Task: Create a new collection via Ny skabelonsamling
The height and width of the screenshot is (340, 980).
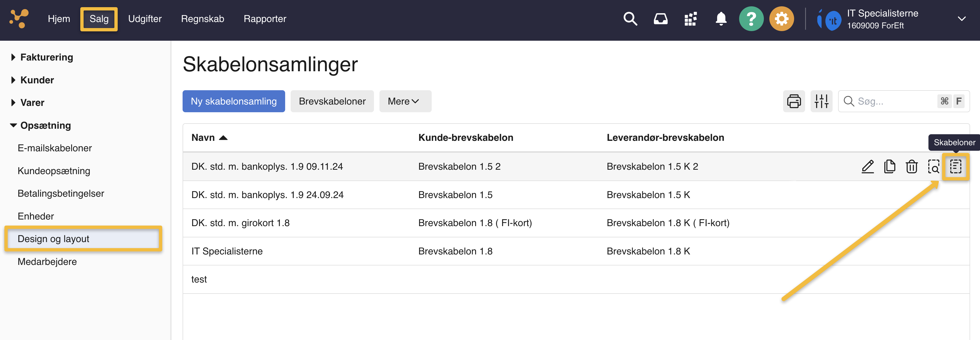Action: tap(233, 101)
